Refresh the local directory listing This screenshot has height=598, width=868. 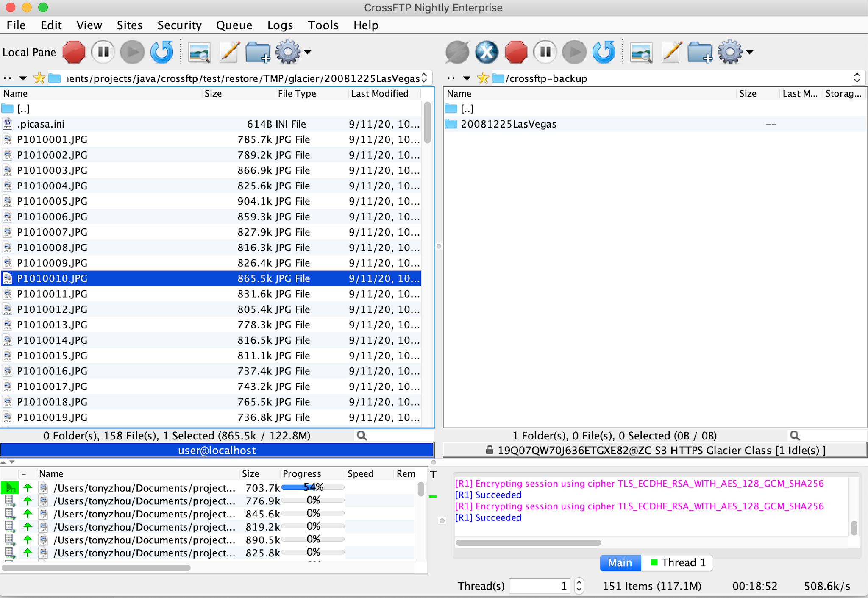pyautogui.click(x=161, y=52)
